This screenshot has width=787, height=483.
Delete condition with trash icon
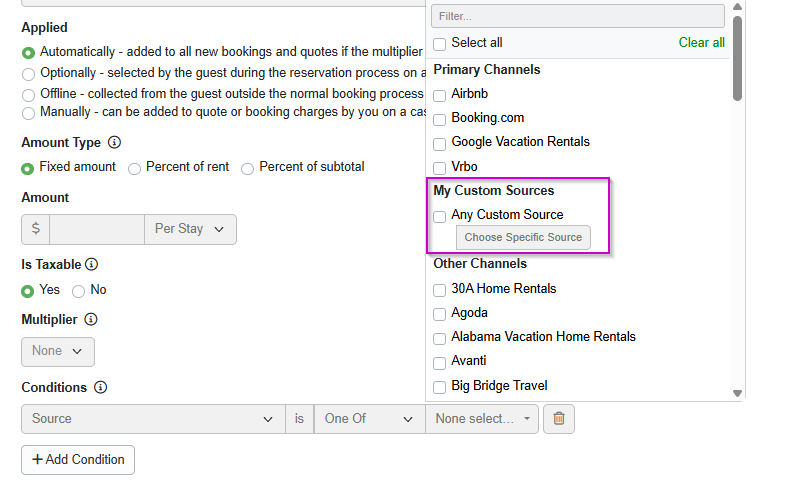coord(559,419)
